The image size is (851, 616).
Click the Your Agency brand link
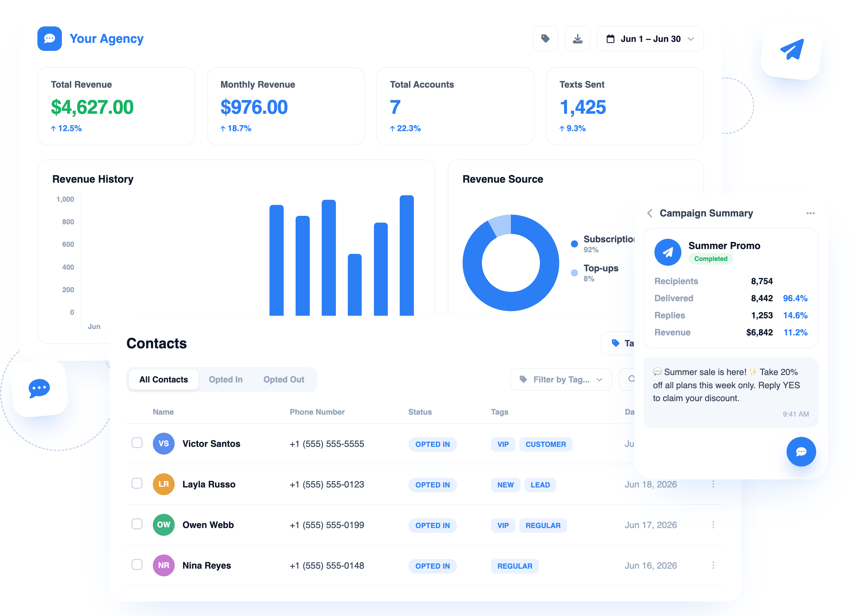[107, 39]
